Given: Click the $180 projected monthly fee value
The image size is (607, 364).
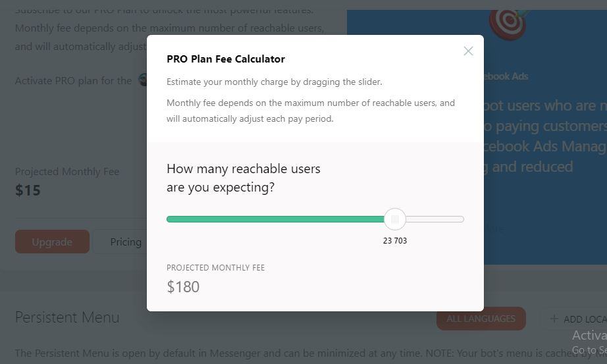Looking at the screenshot, I should coord(183,287).
